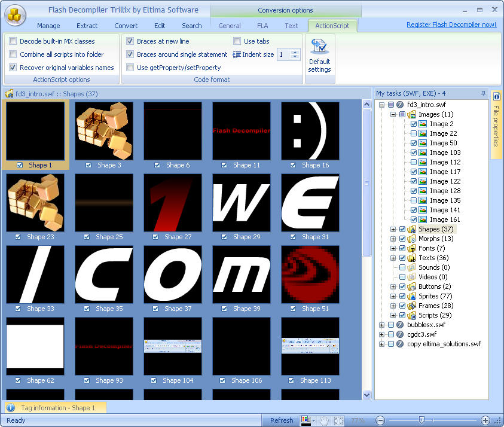Click the zoom slider handle
This screenshot has height=427, width=504.
coord(421,420)
